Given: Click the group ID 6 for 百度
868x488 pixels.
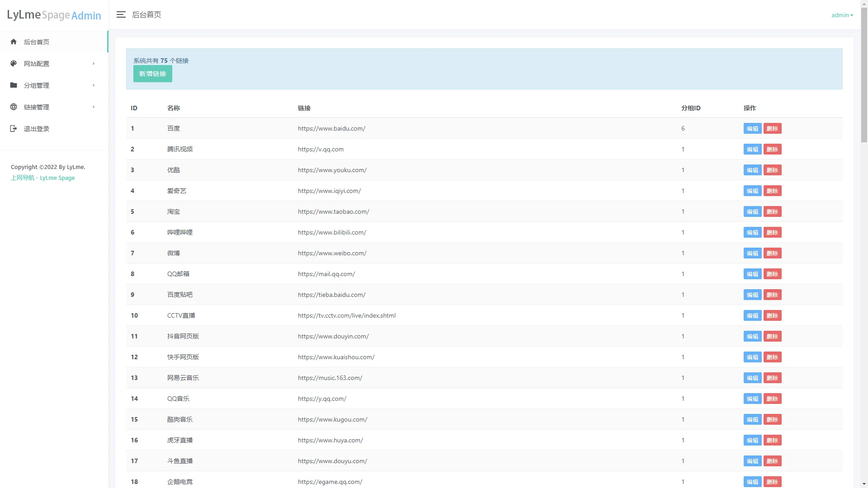Looking at the screenshot, I should (x=683, y=128).
